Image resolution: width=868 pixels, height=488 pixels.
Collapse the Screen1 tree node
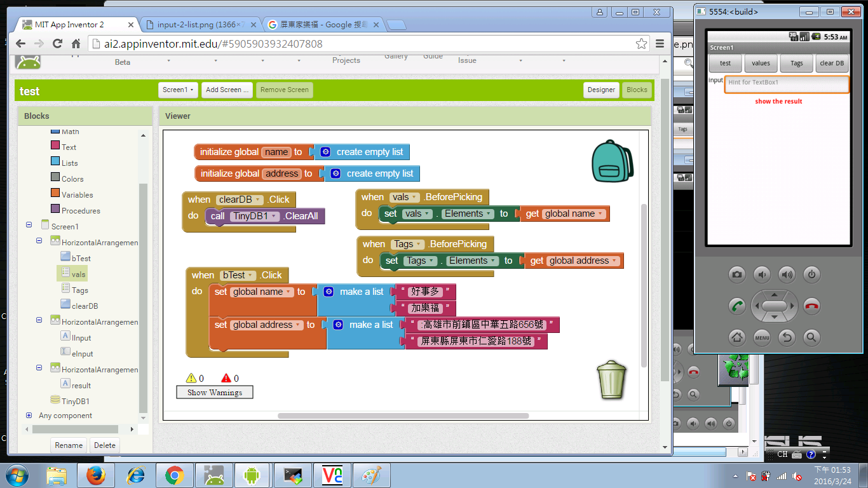click(29, 226)
